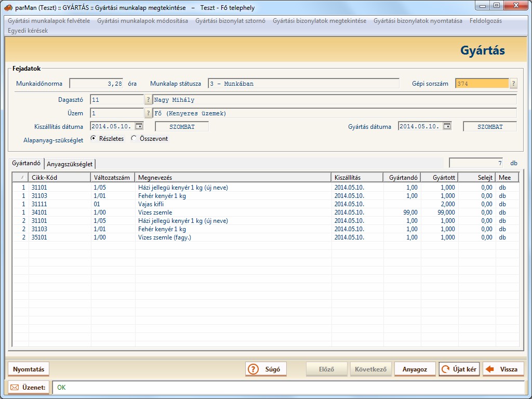532x399 pixels.
Task: Click the Nyomtatás button
Action: click(29, 369)
